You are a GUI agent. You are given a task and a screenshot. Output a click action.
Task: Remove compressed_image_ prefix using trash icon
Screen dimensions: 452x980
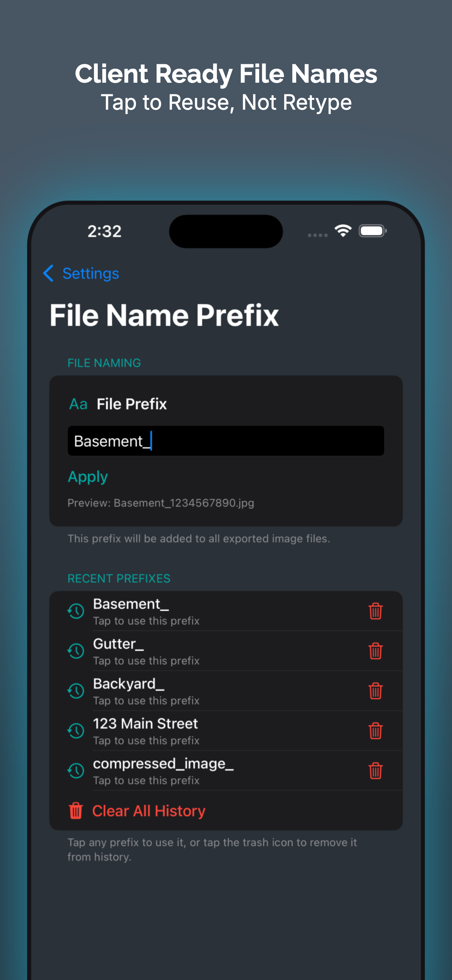point(375,771)
